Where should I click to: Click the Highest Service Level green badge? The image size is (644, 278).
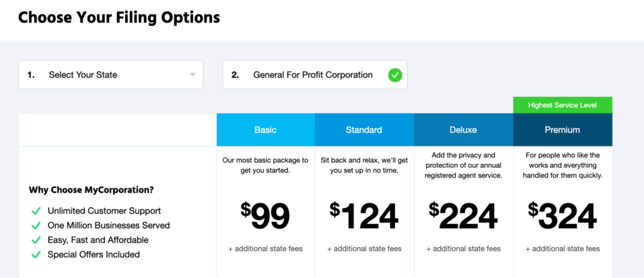(563, 105)
